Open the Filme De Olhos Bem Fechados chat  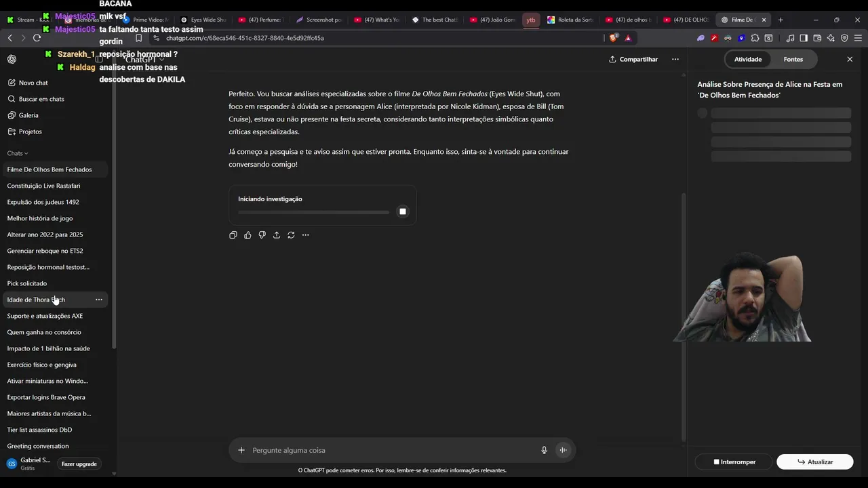point(54,169)
